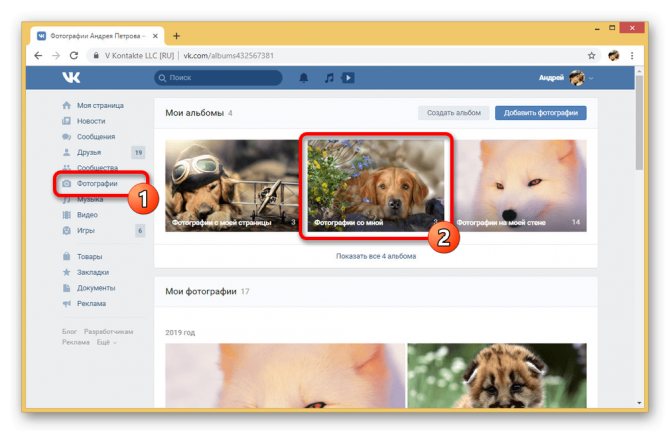
Task: Open the Разработчикам footer link
Action: tap(109, 331)
